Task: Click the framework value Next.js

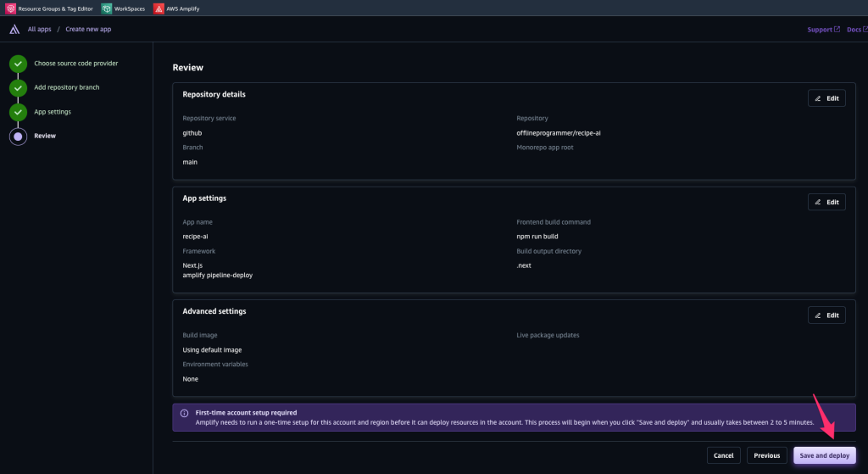Action: [x=192, y=265]
